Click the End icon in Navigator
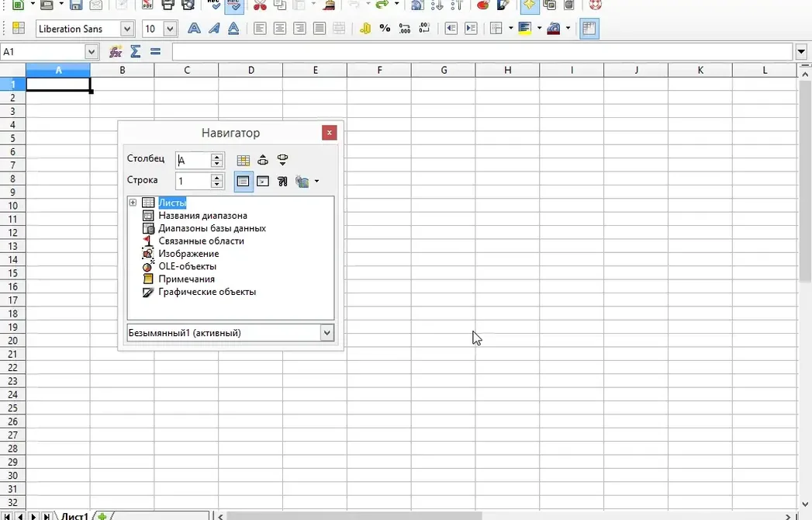Image resolution: width=812 pixels, height=520 pixels. pyautogui.click(x=282, y=160)
